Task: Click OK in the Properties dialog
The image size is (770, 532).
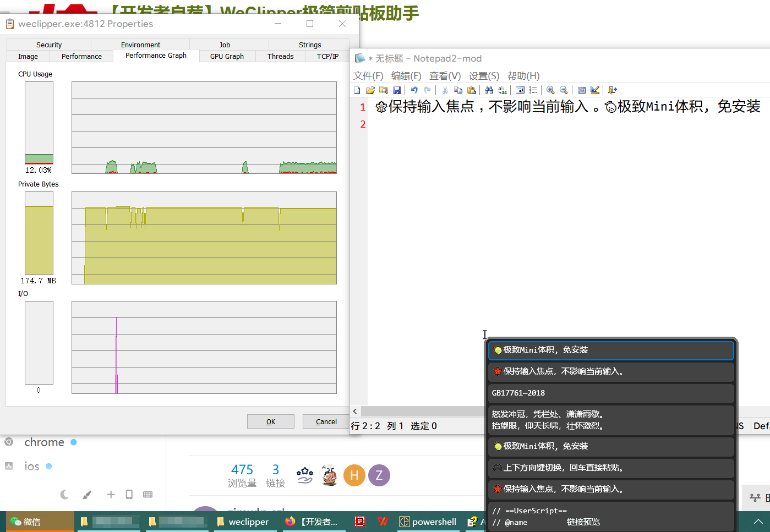Action: [271, 421]
